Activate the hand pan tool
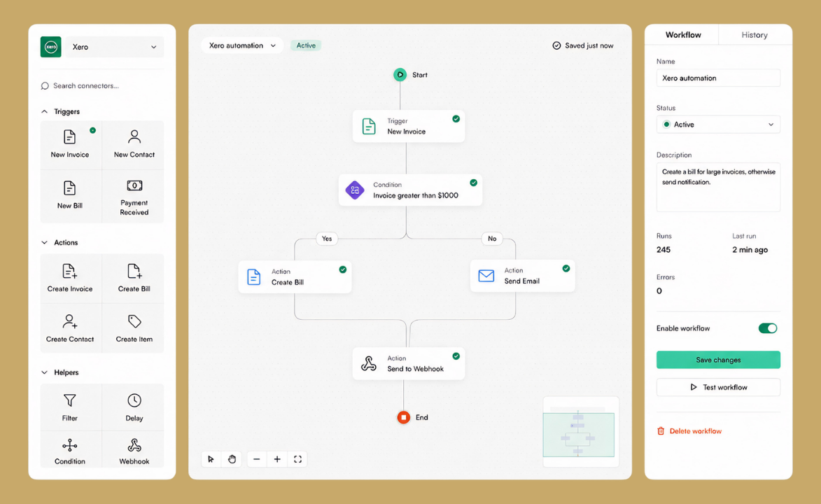The width and height of the screenshot is (821, 504). [232, 459]
